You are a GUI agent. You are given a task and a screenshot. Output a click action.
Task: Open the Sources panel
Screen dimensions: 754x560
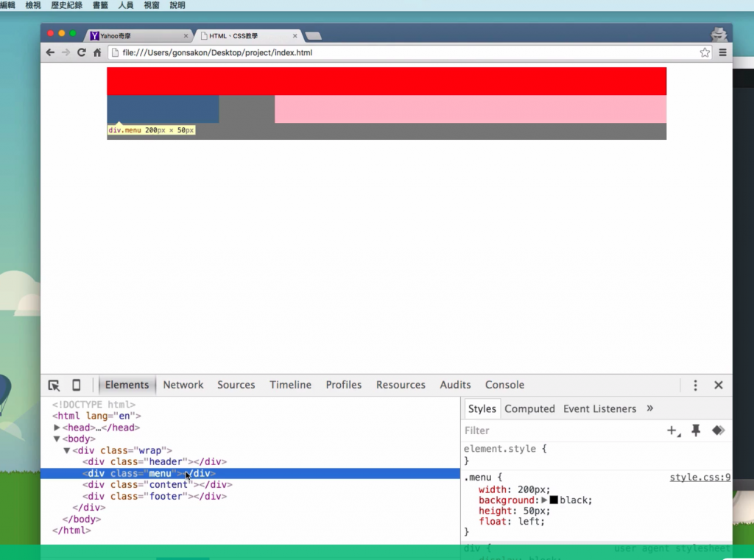tap(236, 385)
